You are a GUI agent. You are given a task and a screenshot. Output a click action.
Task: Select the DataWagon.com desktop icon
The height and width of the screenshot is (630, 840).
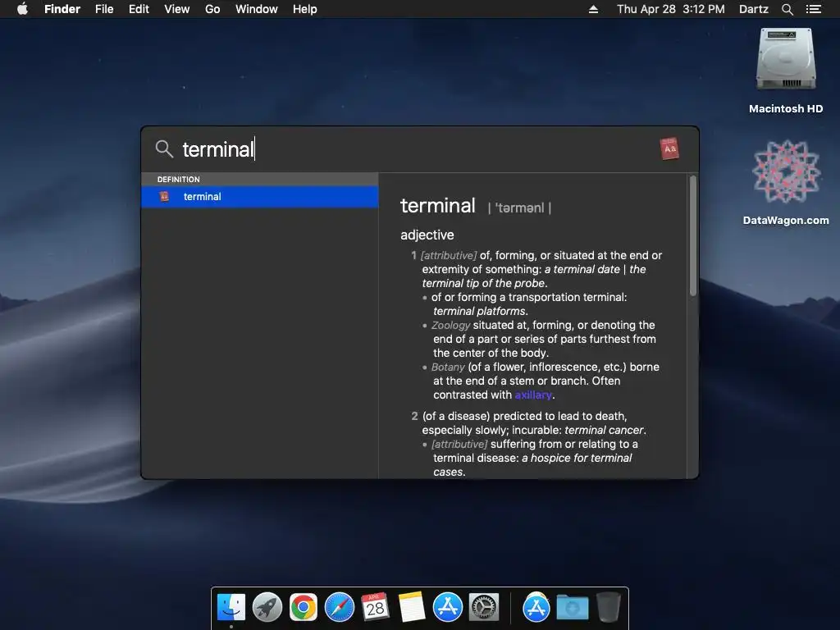[786, 171]
